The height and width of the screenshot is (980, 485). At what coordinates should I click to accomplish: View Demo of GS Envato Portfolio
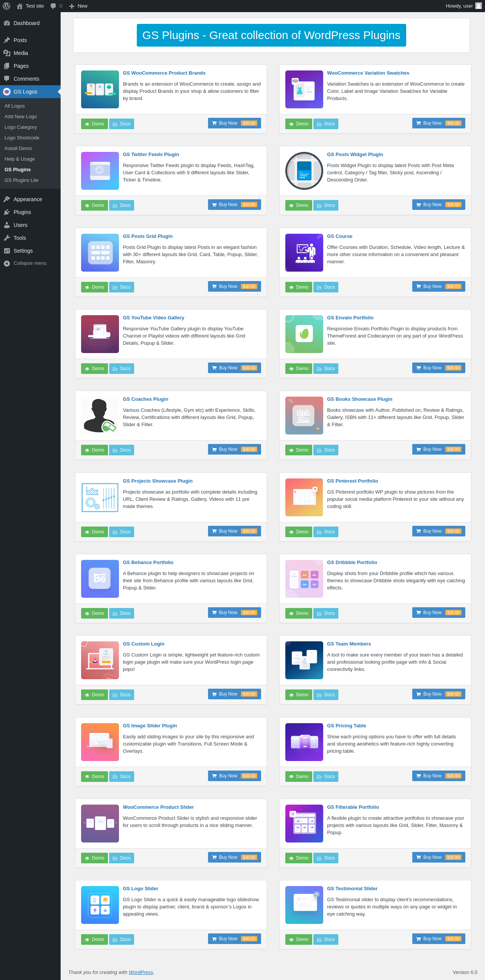coord(299,369)
